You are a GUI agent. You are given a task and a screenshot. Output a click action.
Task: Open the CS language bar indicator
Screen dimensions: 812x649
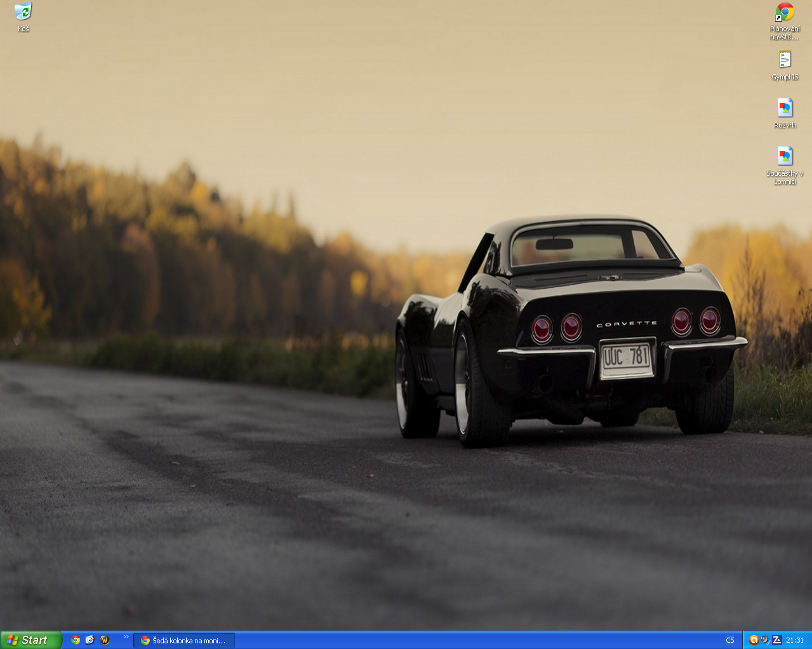coord(730,641)
